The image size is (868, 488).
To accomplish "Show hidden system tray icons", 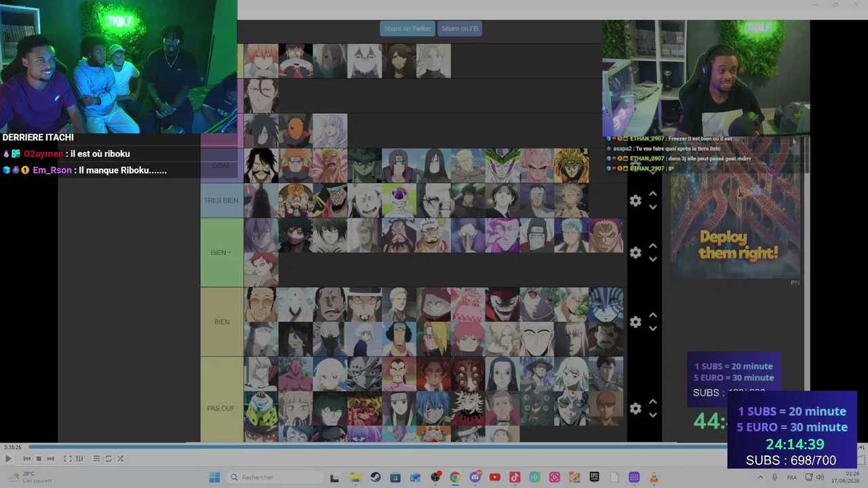I will coord(759,477).
